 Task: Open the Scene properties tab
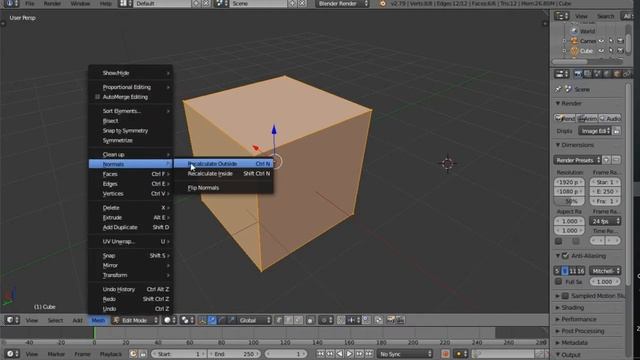tap(597, 74)
